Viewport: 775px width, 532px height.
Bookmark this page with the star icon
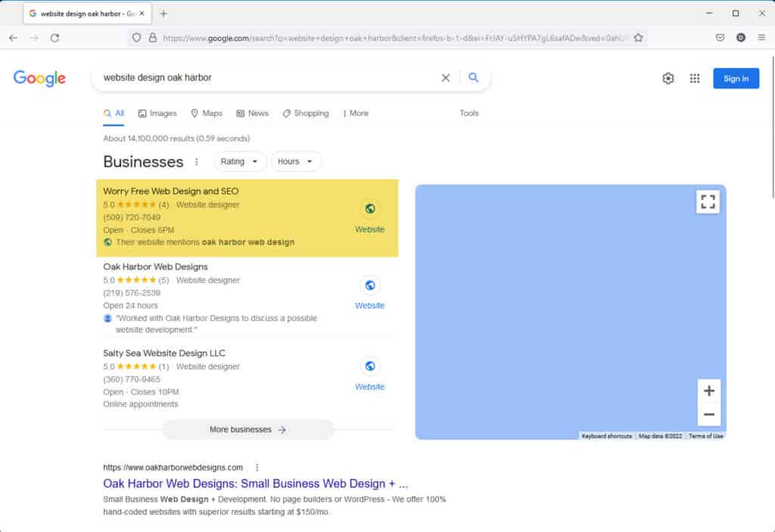pos(638,38)
